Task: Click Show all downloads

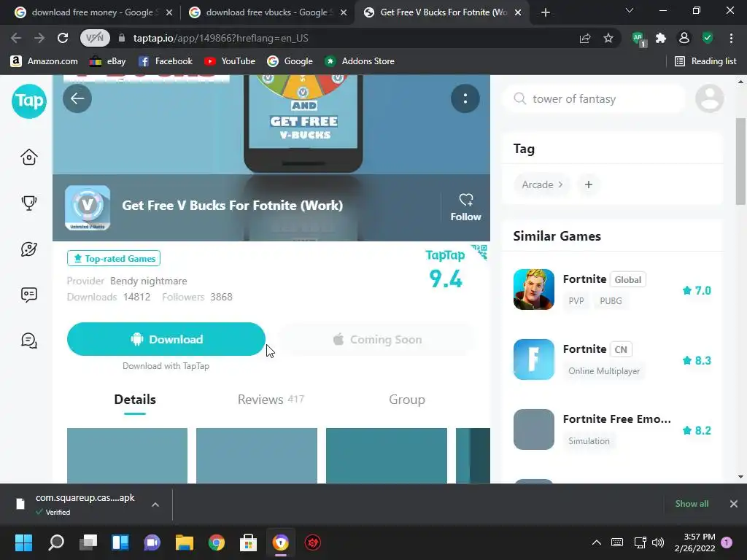Action: coord(692,504)
